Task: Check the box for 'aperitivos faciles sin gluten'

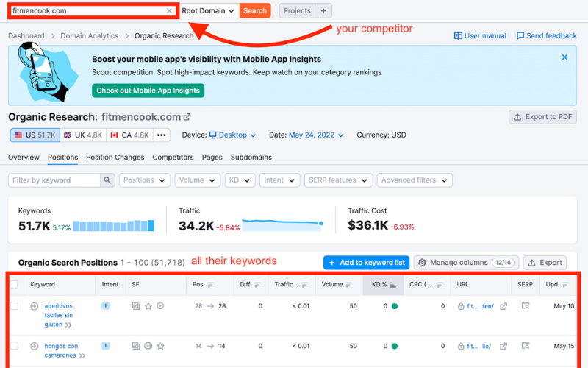Action: [x=14, y=305]
